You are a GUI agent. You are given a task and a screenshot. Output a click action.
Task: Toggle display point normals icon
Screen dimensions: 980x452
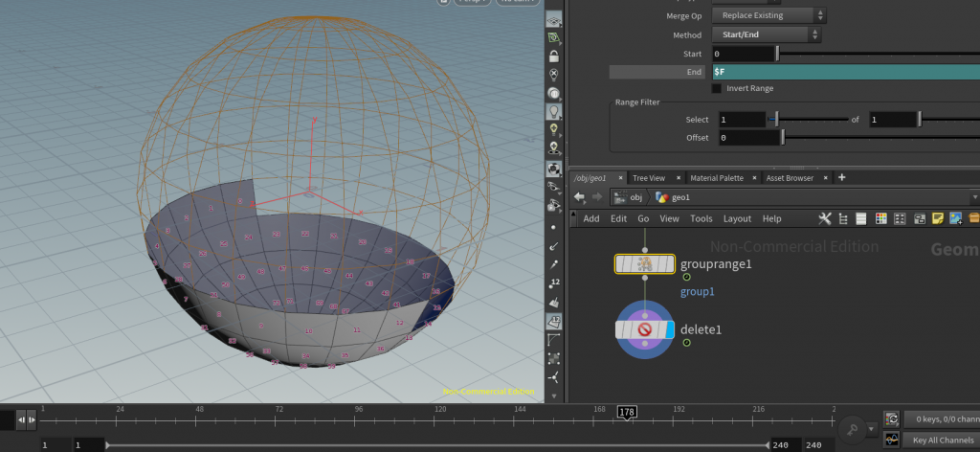coord(554,246)
